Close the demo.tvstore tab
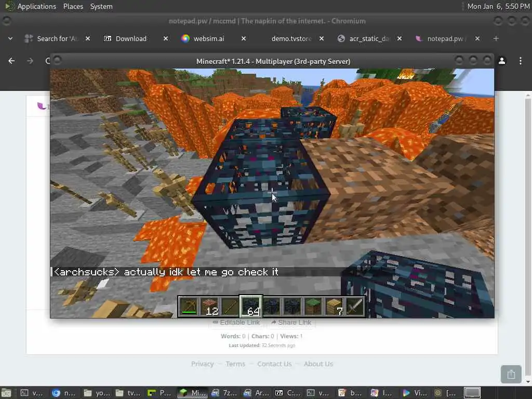532x399 pixels. pyautogui.click(x=322, y=38)
